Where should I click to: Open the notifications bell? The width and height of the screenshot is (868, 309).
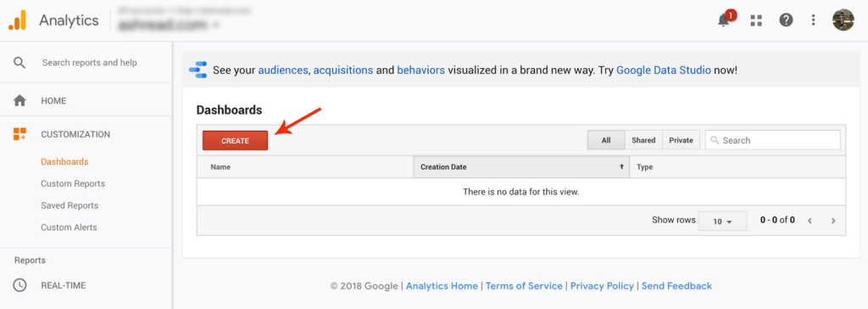pos(724,21)
